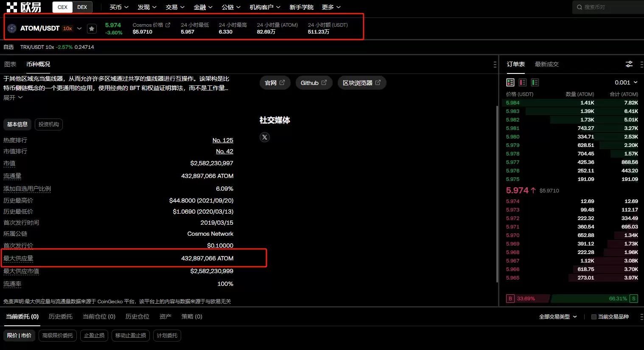Enable the 当前交易品种 checkbox
644x350 pixels.
tap(594, 317)
